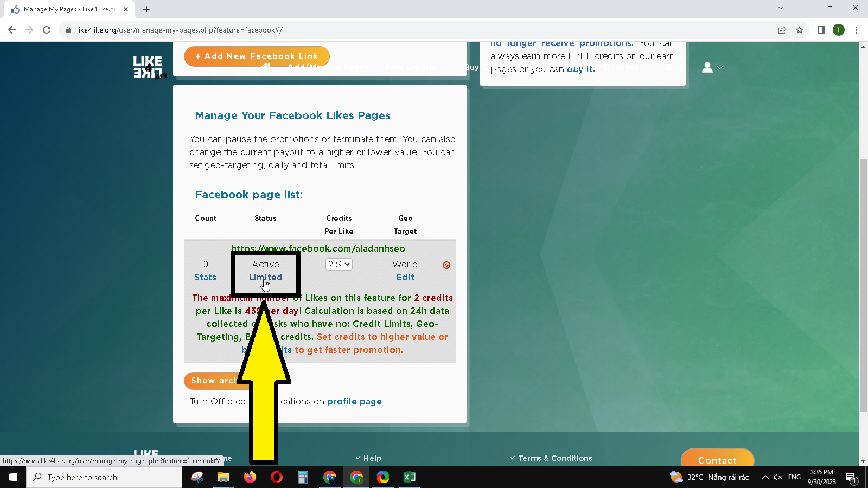This screenshot has width=868, height=488.
Task: Click the orange Contact button
Action: 717,458
